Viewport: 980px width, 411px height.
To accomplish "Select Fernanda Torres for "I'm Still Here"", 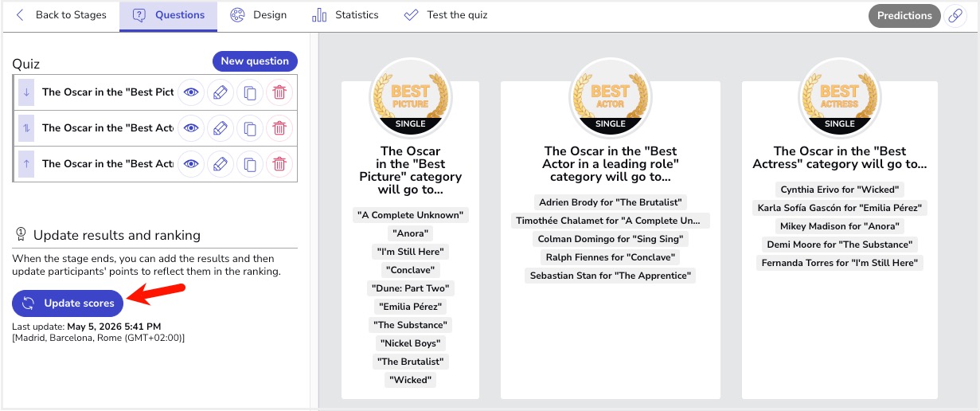I will coord(840,263).
